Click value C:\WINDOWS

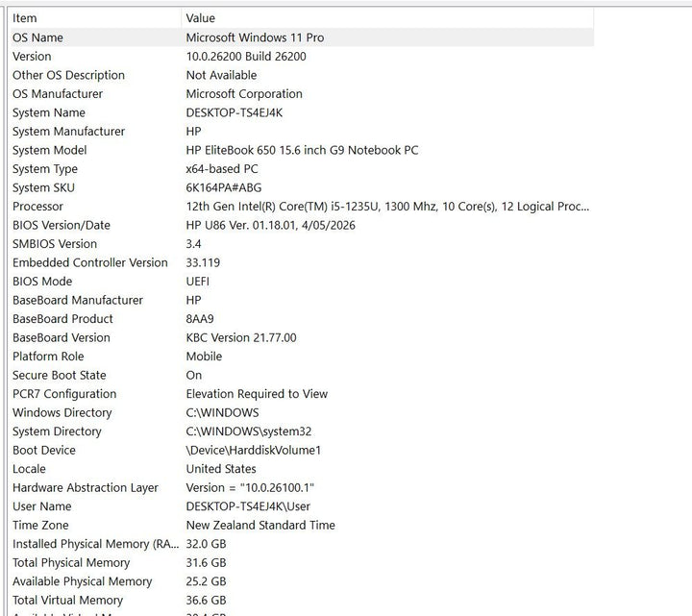tap(222, 412)
